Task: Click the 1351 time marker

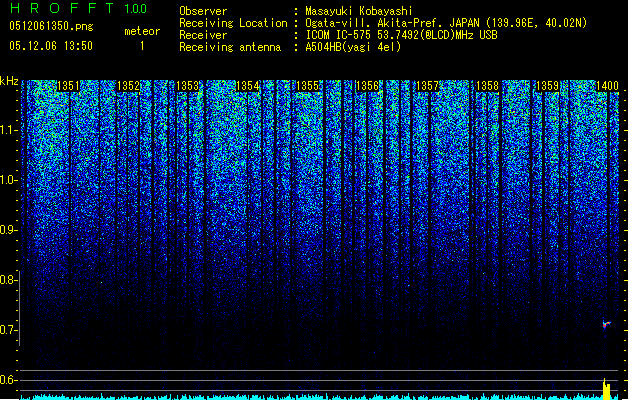Action: tap(68, 86)
